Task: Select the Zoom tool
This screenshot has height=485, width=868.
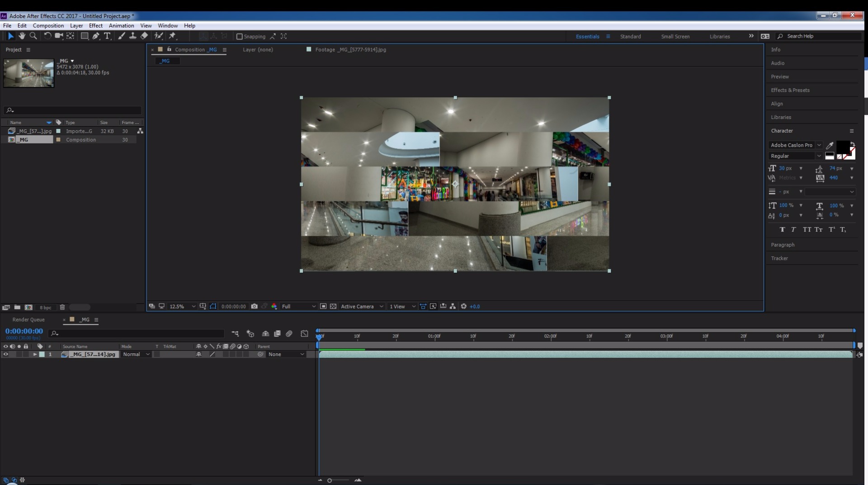Action: point(33,36)
